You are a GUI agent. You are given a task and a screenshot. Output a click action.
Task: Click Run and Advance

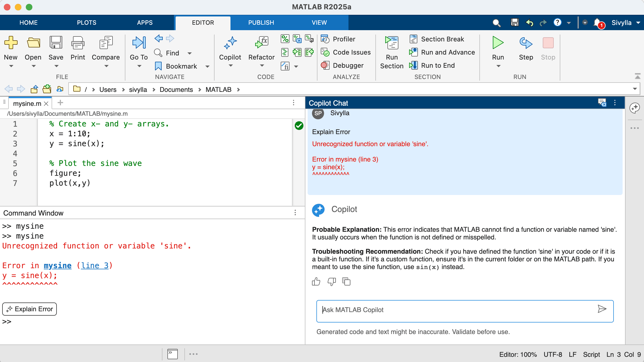414,52
